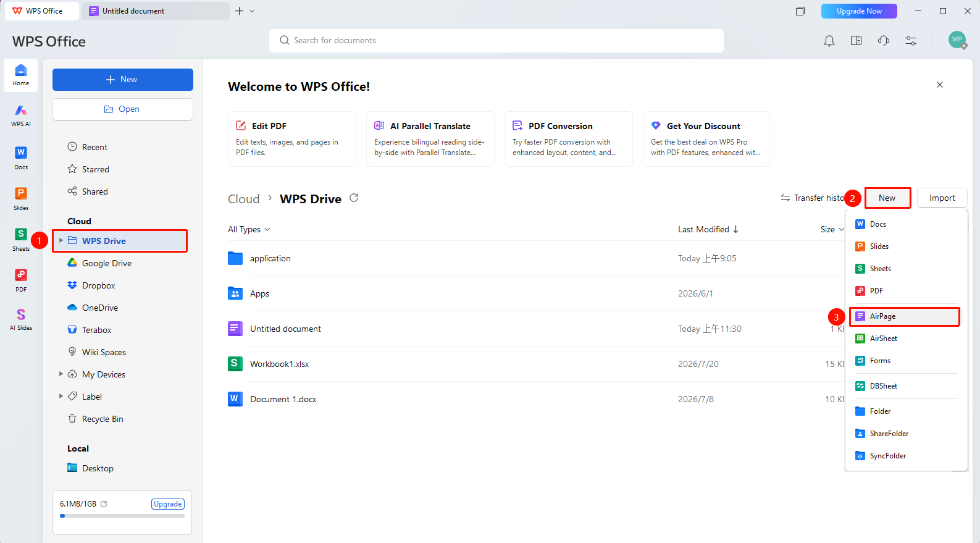Choose ShareFolder from the New menu
980x543 pixels.
click(x=905, y=434)
